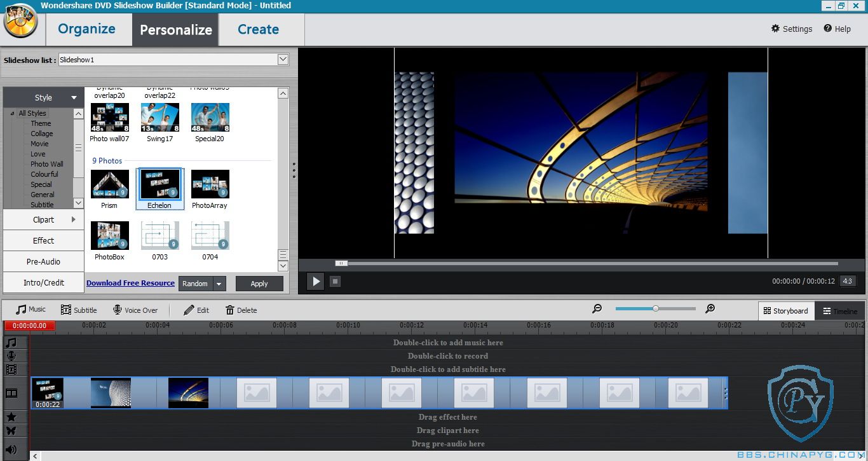Select the second storyboard photo thumbnail

[x=111, y=393]
